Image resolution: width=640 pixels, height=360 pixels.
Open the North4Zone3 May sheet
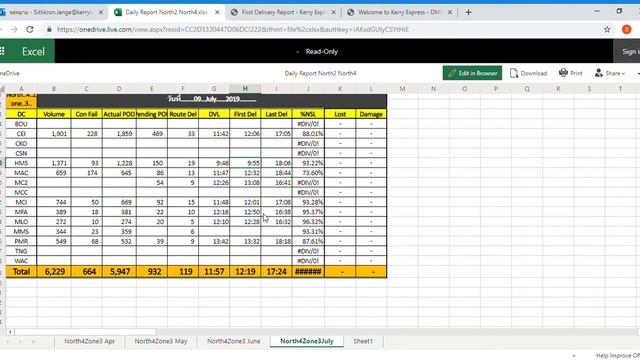tap(161, 341)
